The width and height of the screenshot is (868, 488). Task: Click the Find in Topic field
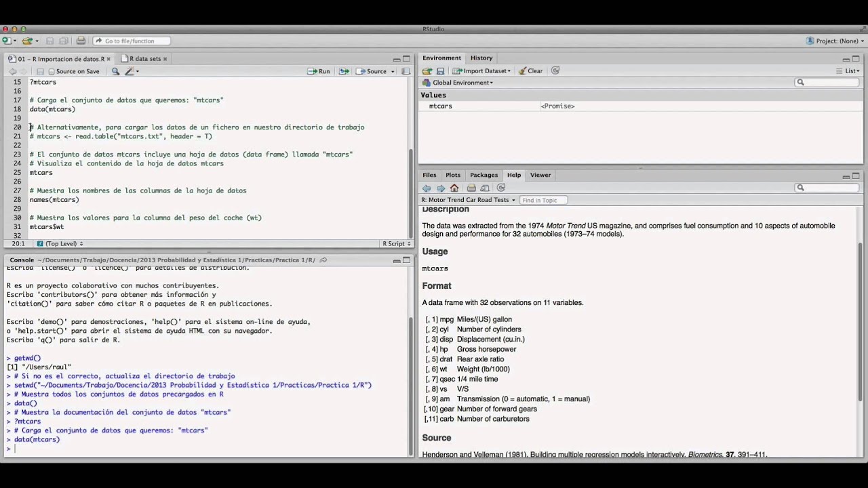pyautogui.click(x=542, y=200)
